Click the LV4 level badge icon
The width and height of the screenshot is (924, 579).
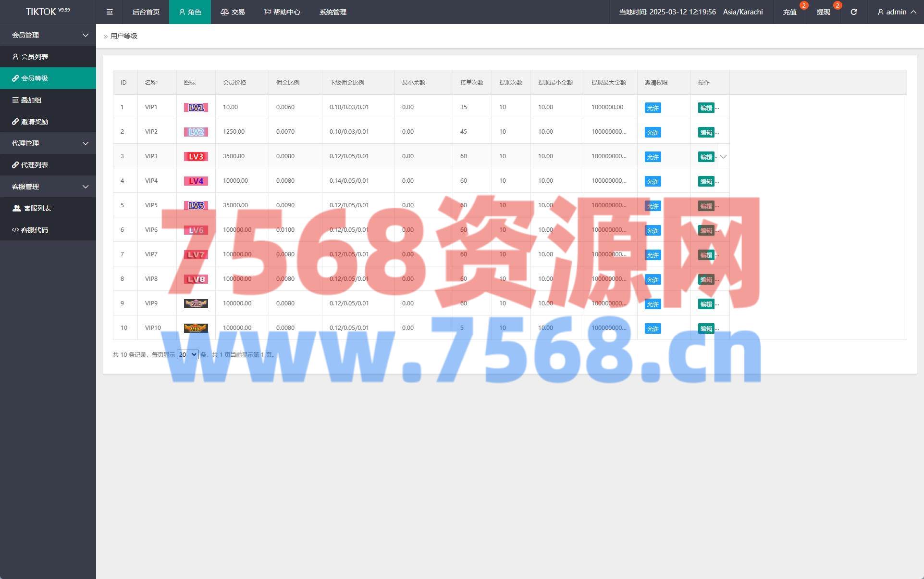click(196, 181)
